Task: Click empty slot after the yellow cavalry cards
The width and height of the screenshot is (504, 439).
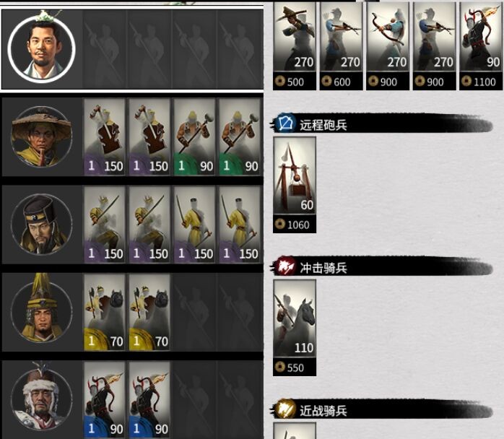Action: [x=194, y=312]
